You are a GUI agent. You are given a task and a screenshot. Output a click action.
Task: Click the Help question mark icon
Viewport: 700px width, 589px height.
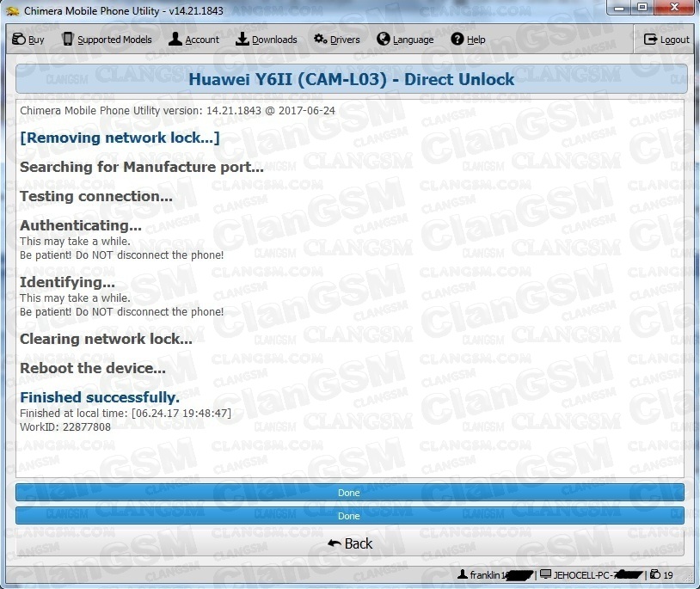click(457, 39)
